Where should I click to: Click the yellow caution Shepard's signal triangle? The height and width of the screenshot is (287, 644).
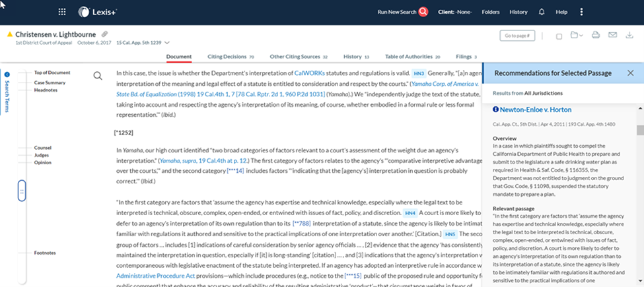coord(10,34)
